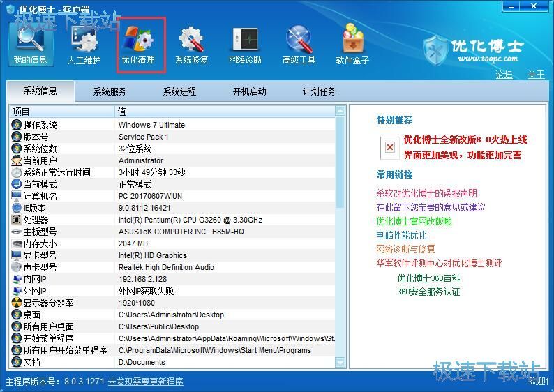Click the 桌面 row icon
554x392 pixels.
17,315
